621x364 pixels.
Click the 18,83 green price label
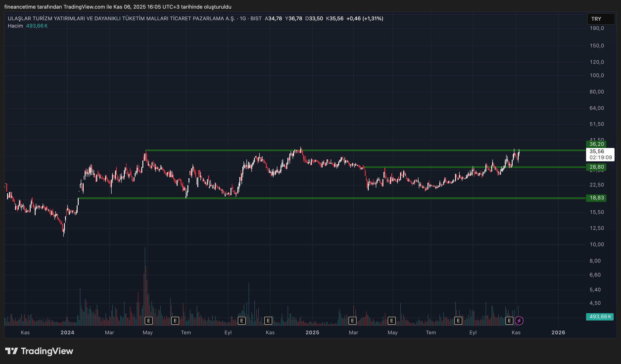point(596,198)
